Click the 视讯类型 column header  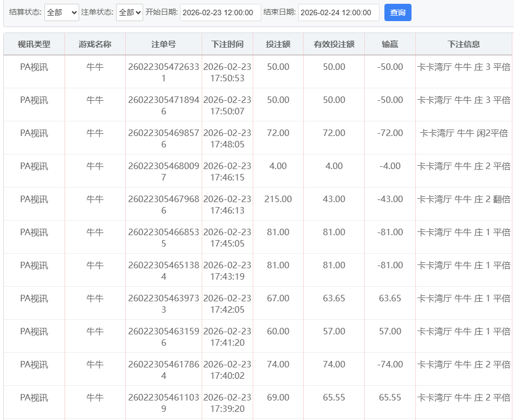pos(34,44)
